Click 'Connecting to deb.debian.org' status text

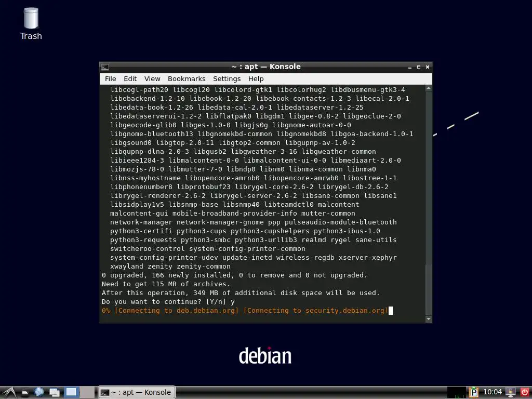177,311
